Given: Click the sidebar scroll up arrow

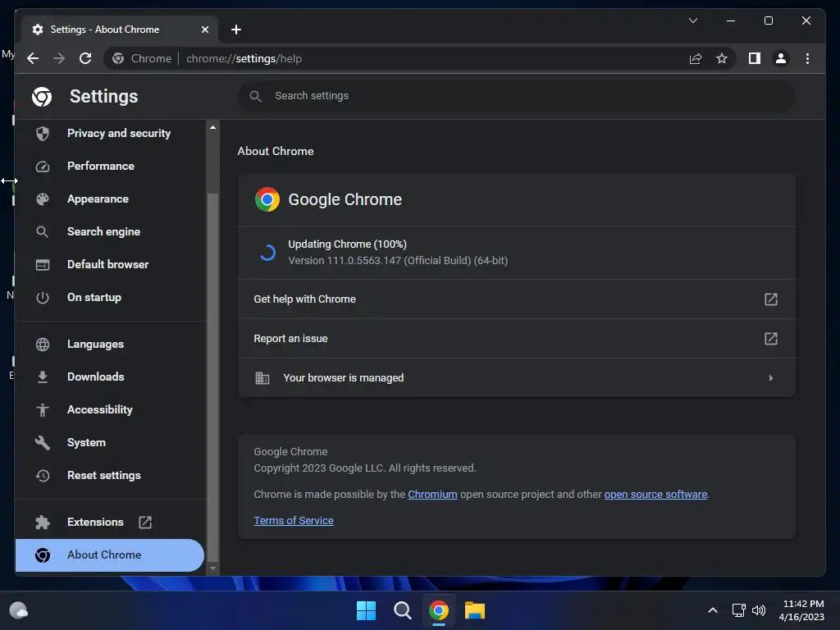Looking at the screenshot, I should (212, 127).
